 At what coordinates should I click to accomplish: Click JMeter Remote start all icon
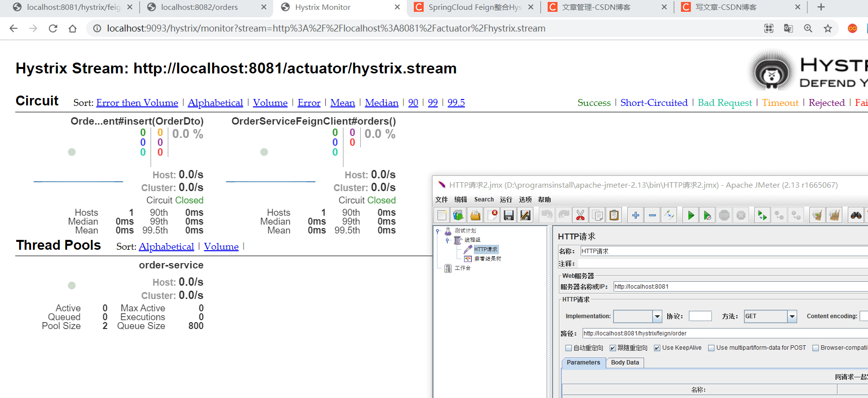(x=762, y=215)
